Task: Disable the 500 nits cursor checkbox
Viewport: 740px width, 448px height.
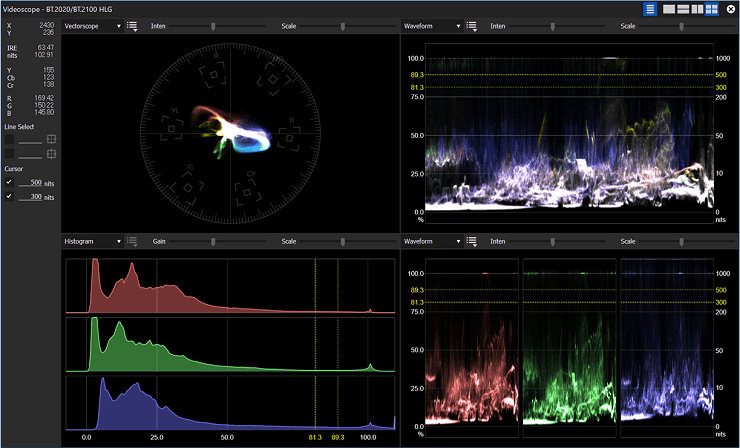Action: point(10,183)
